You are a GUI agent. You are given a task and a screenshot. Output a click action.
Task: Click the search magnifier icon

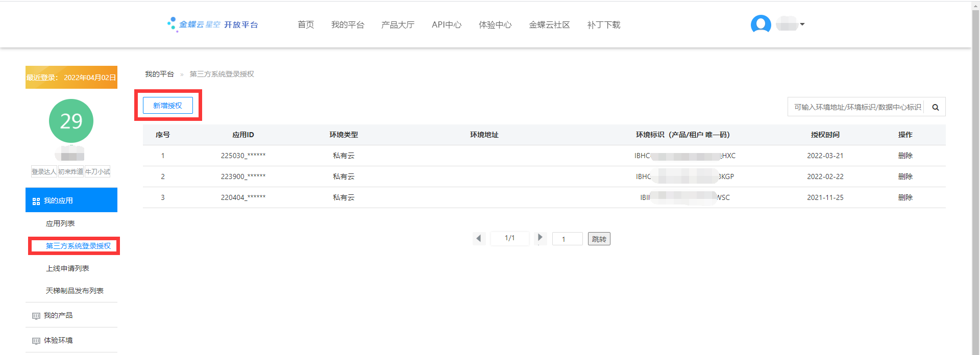click(935, 107)
